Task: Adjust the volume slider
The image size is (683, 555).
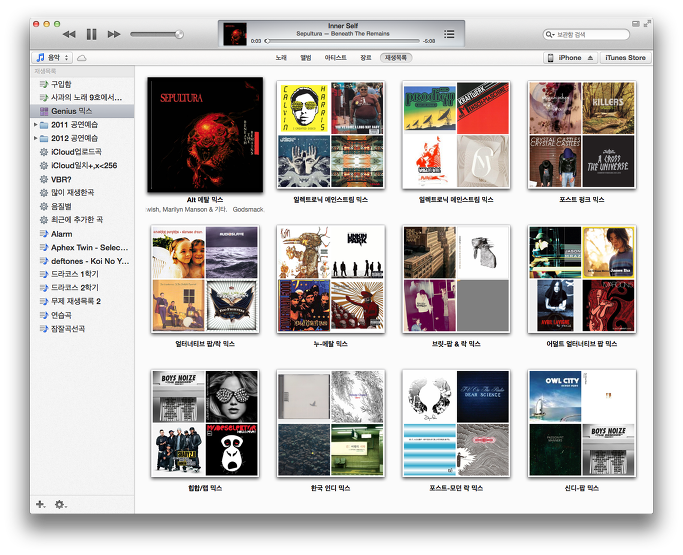Action: tap(157, 34)
